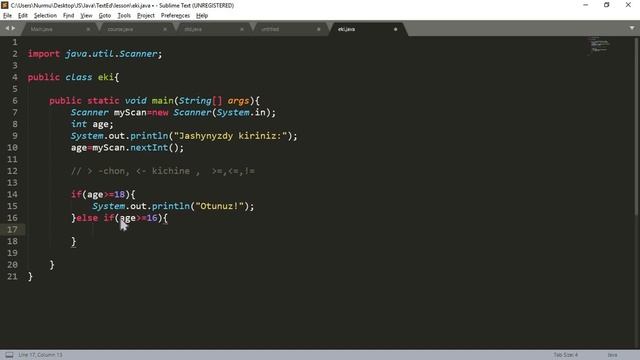The image size is (640, 360).
Task: Click the previous tab arrow
Action: 7,28
